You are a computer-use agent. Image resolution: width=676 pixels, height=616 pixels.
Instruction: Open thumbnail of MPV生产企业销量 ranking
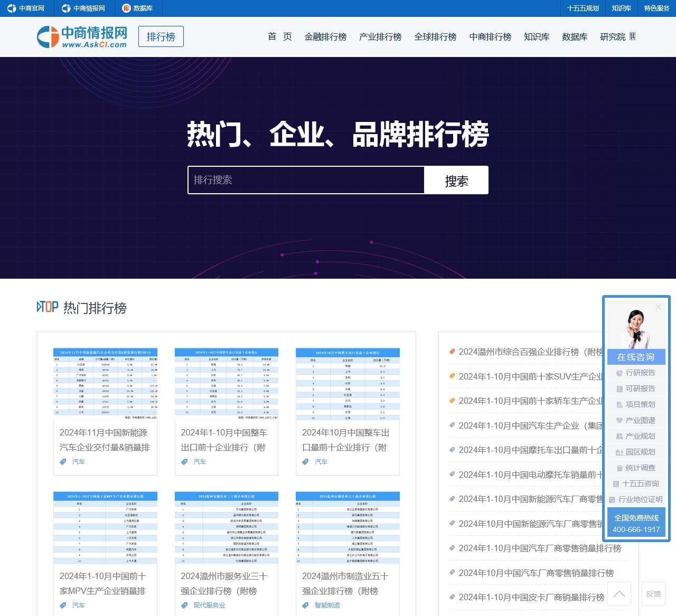point(105,527)
